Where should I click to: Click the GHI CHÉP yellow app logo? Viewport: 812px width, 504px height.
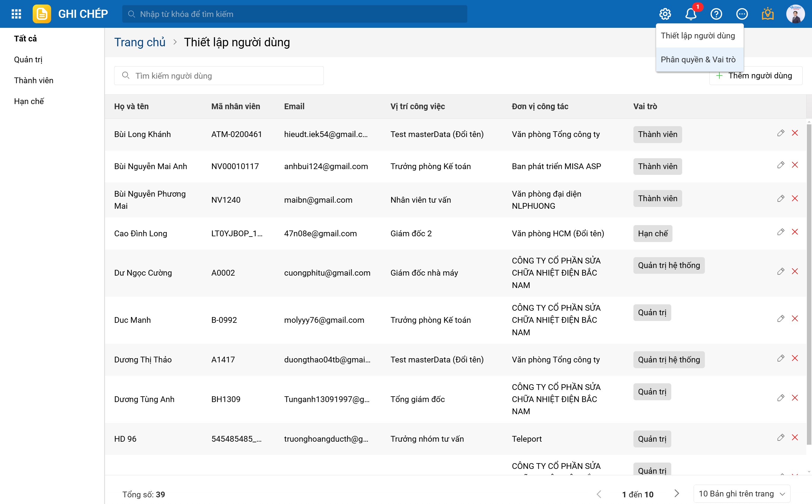42,14
